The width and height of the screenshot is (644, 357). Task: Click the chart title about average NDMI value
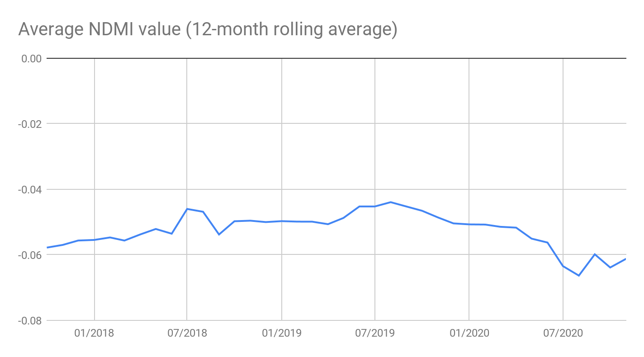pyautogui.click(x=208, y=30)
